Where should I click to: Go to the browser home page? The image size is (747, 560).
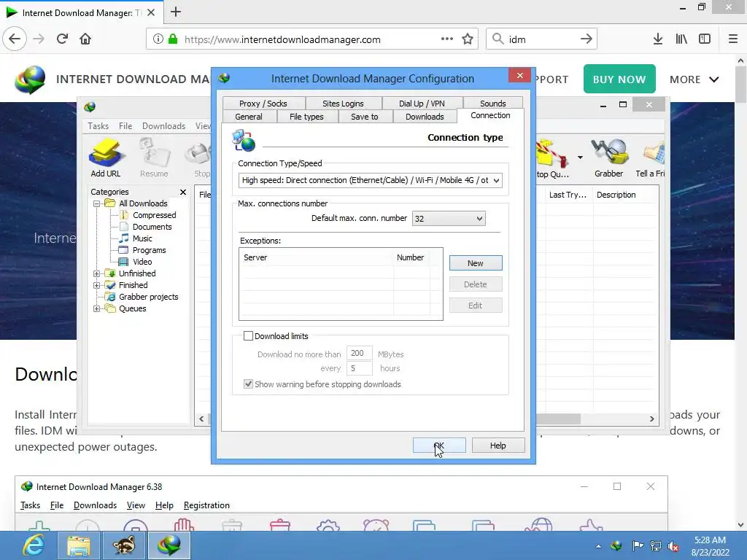[85, 39]
